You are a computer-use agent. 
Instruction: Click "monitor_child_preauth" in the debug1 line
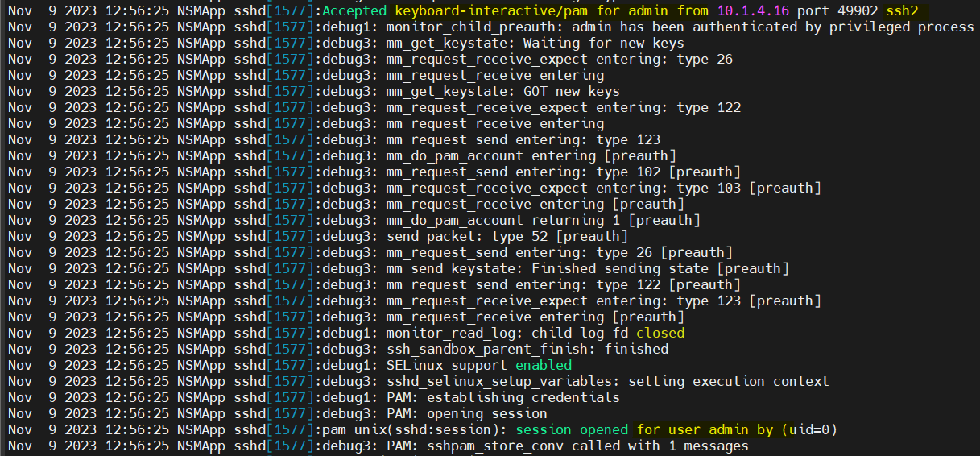tap(471, 27)
